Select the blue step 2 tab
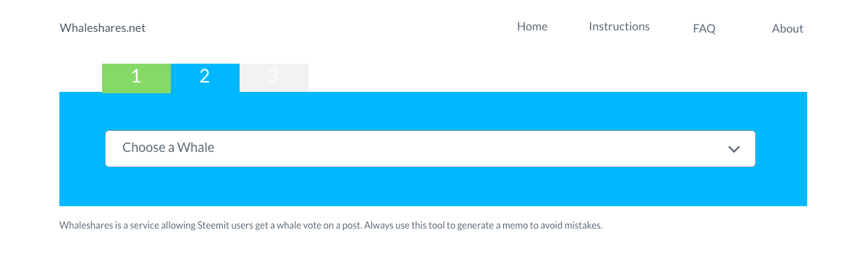This screenshot has height=280, width=868. pyautogui.click(x=205, y=78)
